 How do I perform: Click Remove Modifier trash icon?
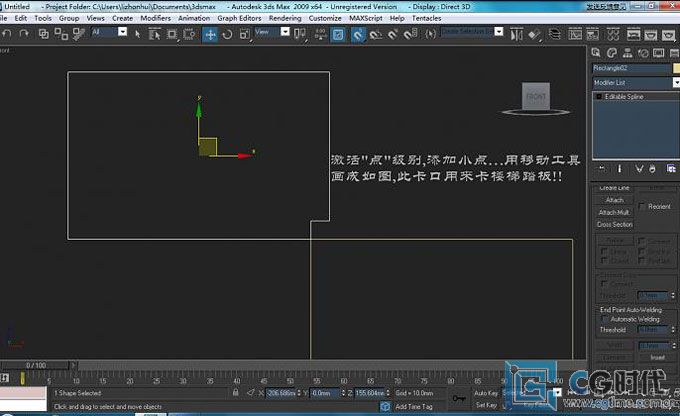click(652, 169)
